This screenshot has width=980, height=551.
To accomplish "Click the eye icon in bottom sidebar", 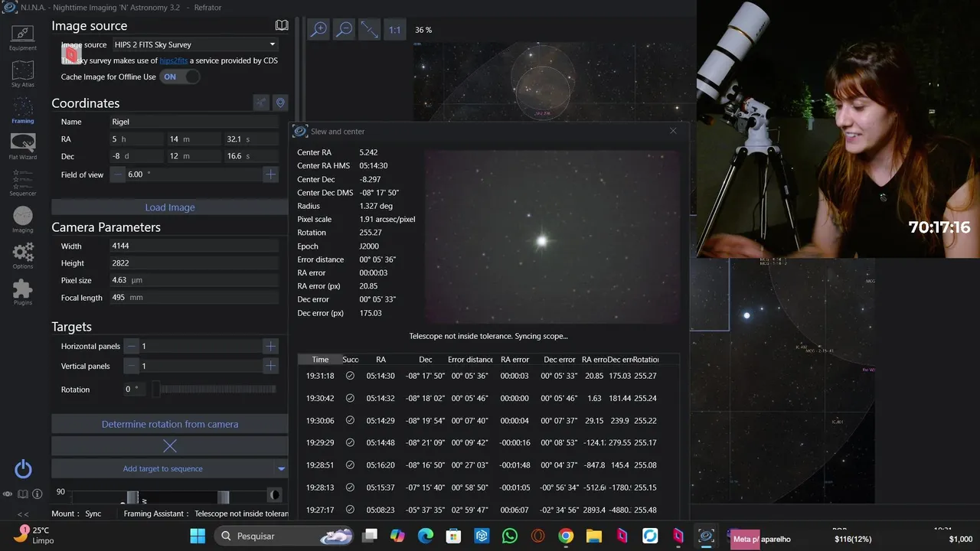I will tap(8, 494).
